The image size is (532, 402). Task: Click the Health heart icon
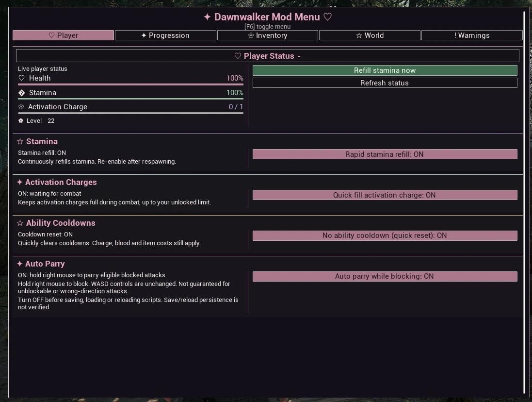[21, 78]
